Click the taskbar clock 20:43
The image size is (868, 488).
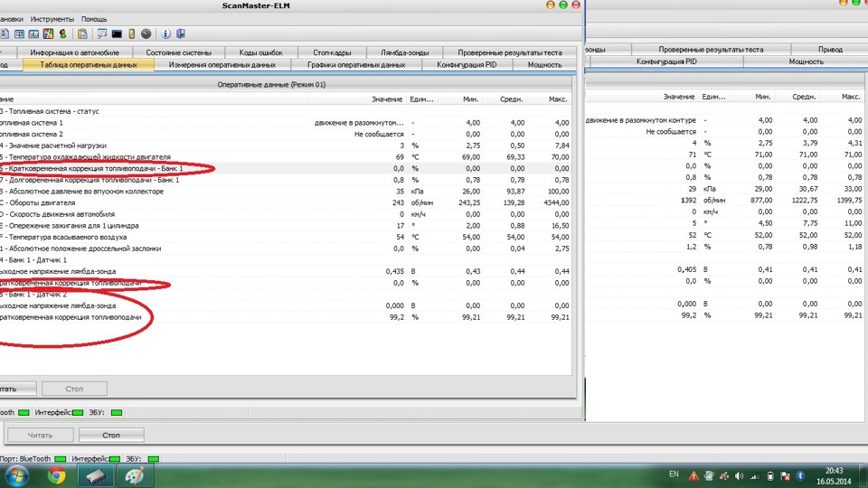coord(834,470)
